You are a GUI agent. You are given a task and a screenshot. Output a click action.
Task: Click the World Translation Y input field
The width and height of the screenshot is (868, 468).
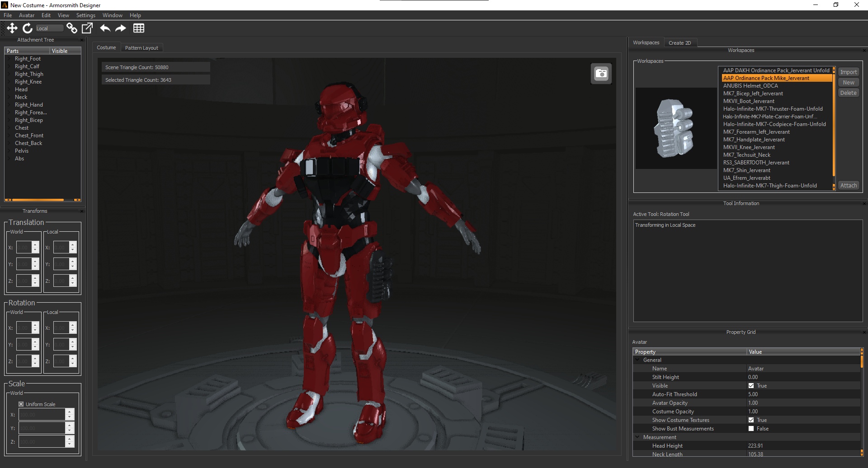24,264
